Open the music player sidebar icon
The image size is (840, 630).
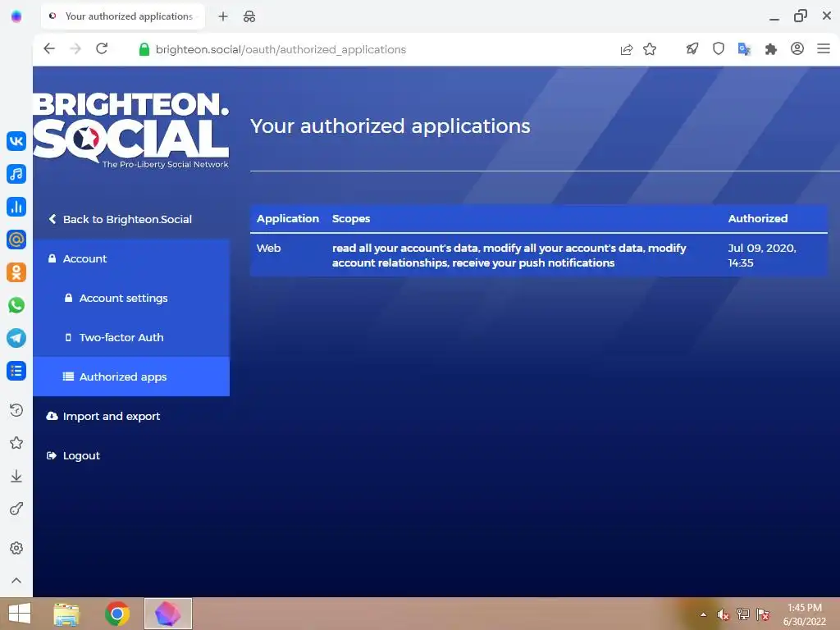[x=16, y=174]
